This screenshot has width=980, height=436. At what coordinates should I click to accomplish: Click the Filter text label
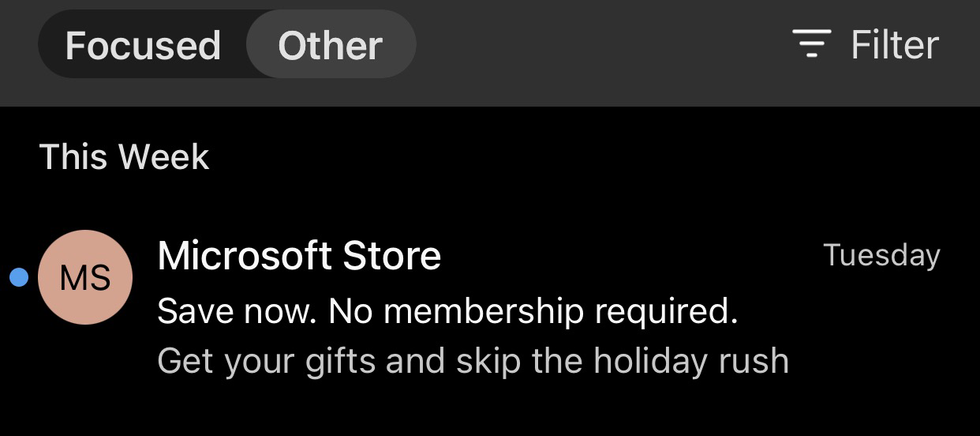click(895, 44)
